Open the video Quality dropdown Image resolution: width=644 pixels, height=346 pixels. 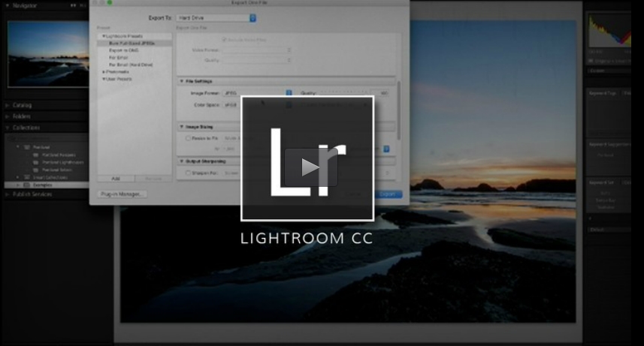258,60
